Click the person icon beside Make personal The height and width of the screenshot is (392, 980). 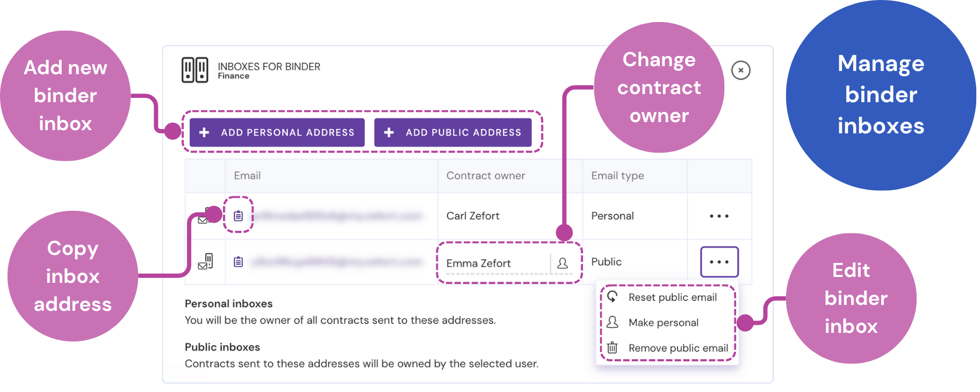click(x=612, y=322)
